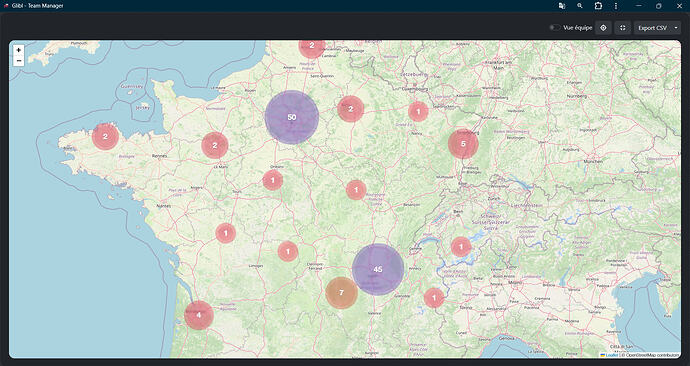690x366 pixels.
Task: Select the 2 cluster in Brittany
Action: pyautogui.click(x=105, y=136)
